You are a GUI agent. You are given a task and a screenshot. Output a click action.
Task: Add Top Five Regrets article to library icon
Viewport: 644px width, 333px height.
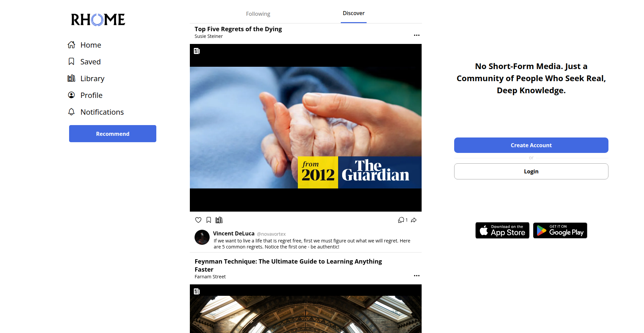coord(219,220)
